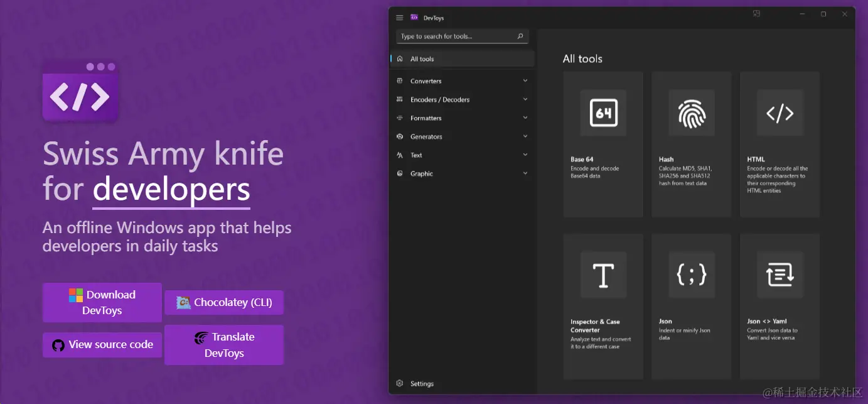Open the HTML encoder code icon tile
Viewport: 868px width, 404px height.
(780, 113)
